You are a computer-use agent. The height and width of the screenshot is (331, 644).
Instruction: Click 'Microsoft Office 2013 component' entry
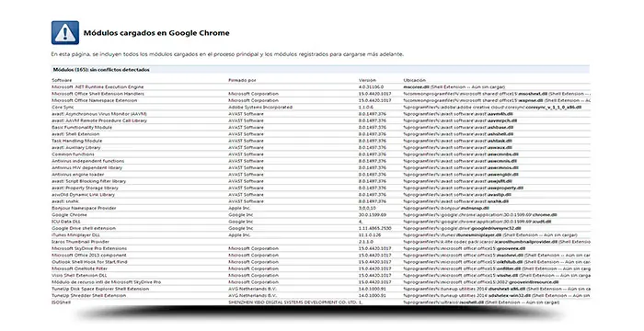coord(88,255)
